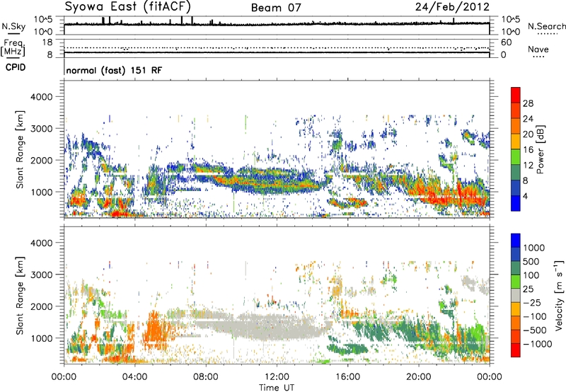This screenshot has height=392, width=566.
Task: Pick the yellow 16–20 dB Power colorbar segment
Action: (516, 141)
